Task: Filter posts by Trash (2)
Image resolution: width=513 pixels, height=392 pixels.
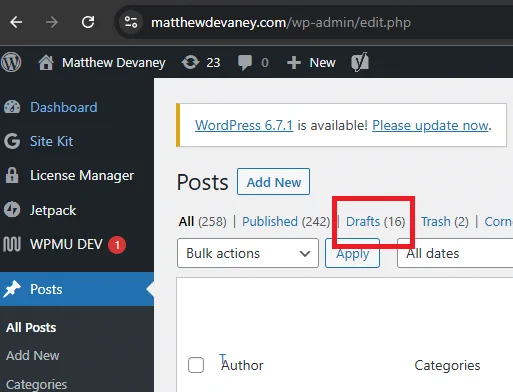Action: (445, 222)
